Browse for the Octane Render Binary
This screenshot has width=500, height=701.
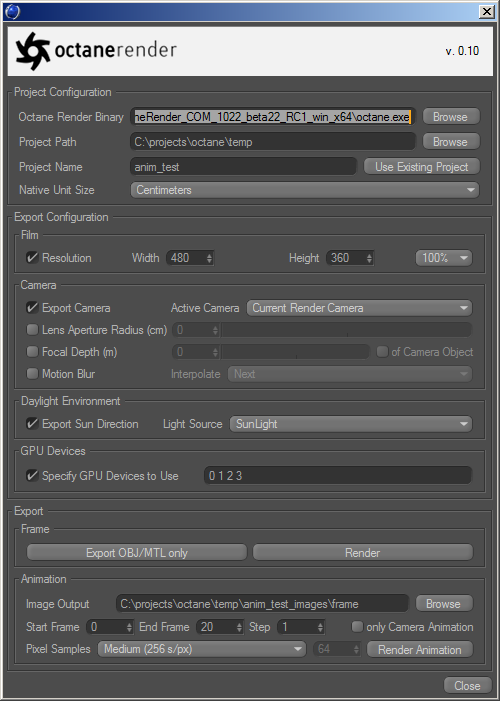[451, 117]
